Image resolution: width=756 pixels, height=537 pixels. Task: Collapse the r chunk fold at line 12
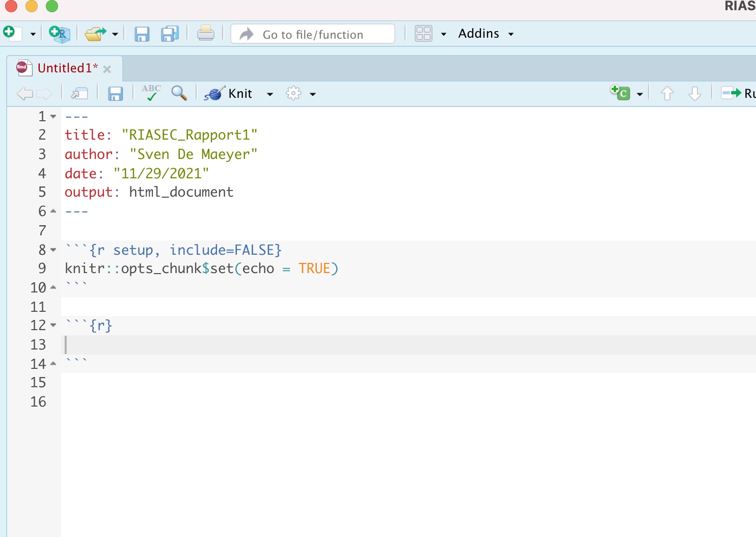click(x=53, y=325)
